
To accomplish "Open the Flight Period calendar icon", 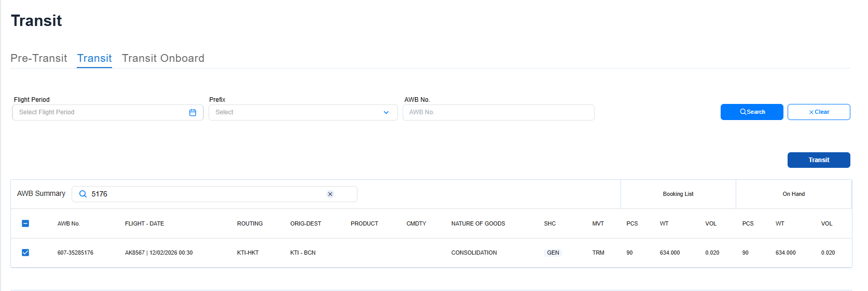I will (192, 112).
